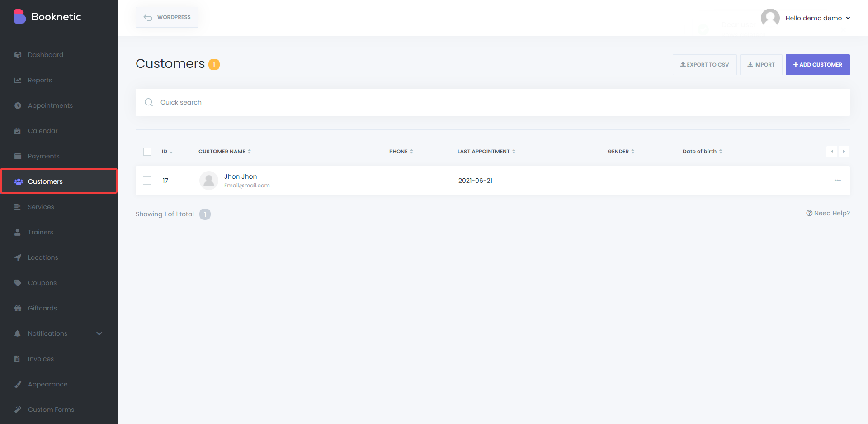Open Appointments from the sidebar

pyautogui.click(x=50, y=105)
